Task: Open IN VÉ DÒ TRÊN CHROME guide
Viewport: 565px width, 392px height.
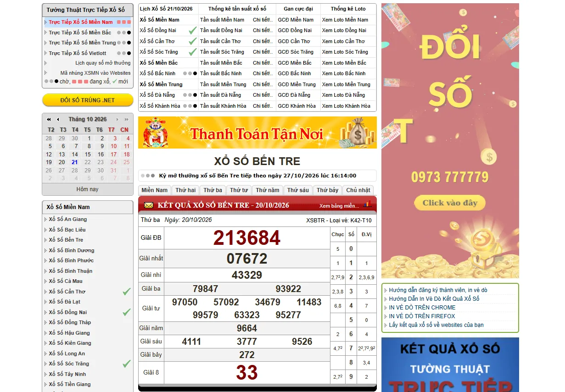Action: click(422, 307)
